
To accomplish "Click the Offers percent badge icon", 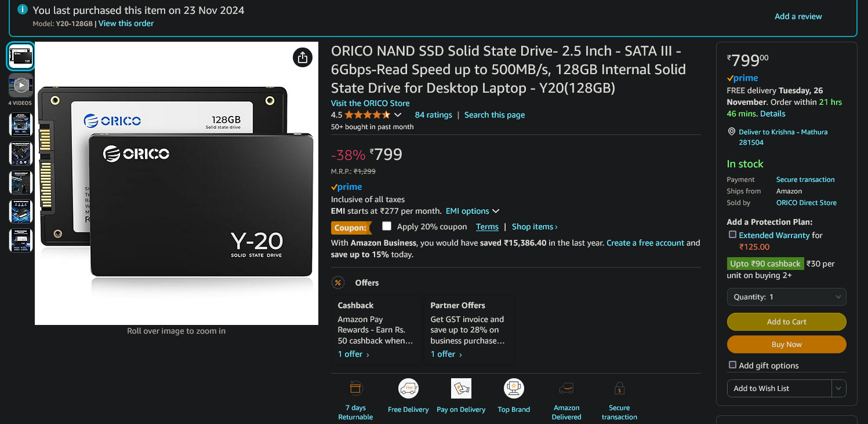I will (338, 283).
